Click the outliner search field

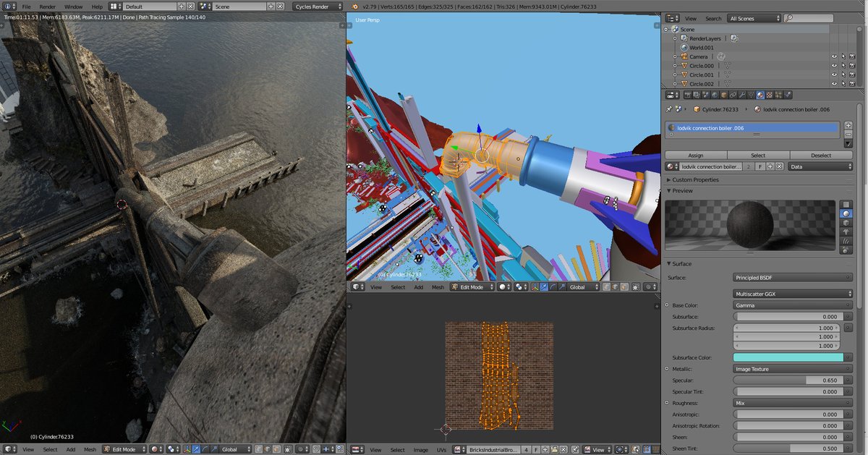808,18
